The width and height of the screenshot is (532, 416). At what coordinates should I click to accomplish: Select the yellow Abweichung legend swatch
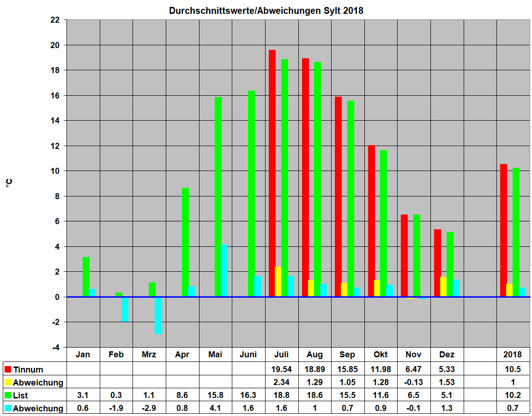pos(8,382)
